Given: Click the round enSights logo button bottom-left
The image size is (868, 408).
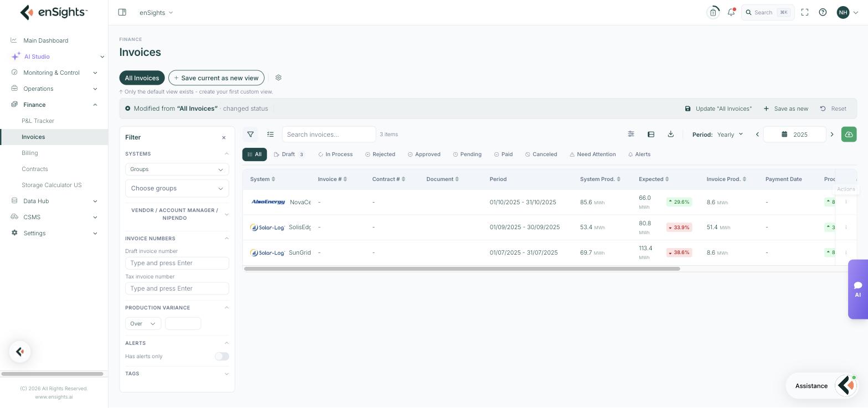Looking at the screenshot, I should (x=20, y=352).
